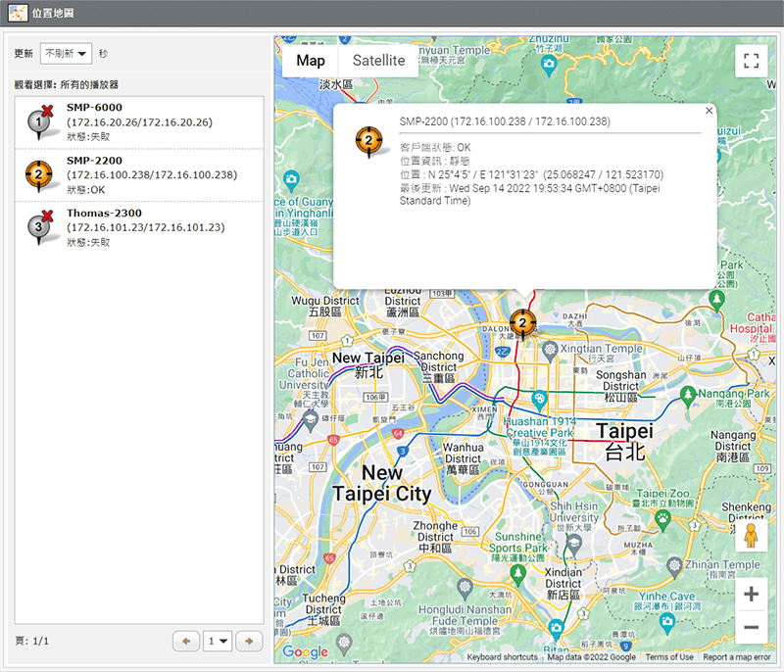This screenshot has height=672, width=784.
Task: Toggle fullscreen map view
Action: (x=751, y=61)
